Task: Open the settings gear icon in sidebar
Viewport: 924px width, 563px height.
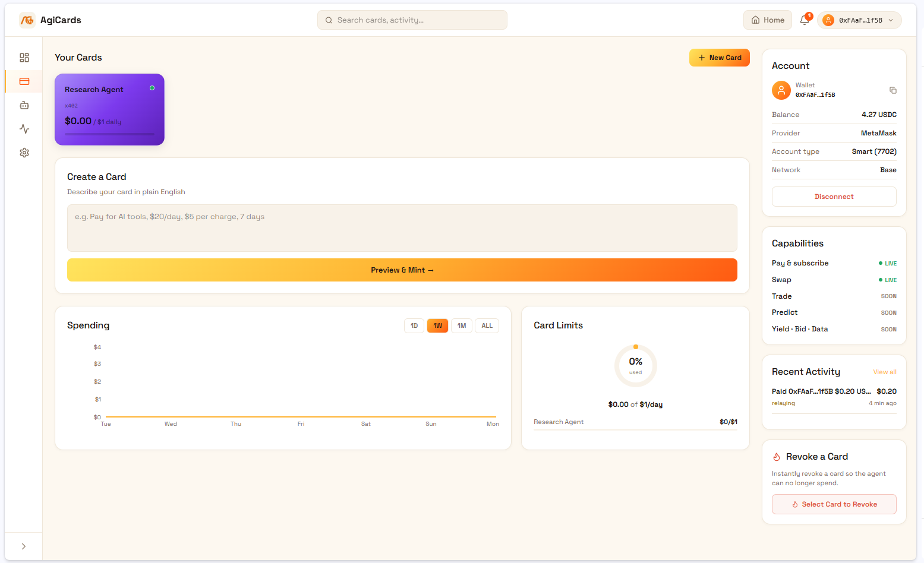Action: point(24,153)
